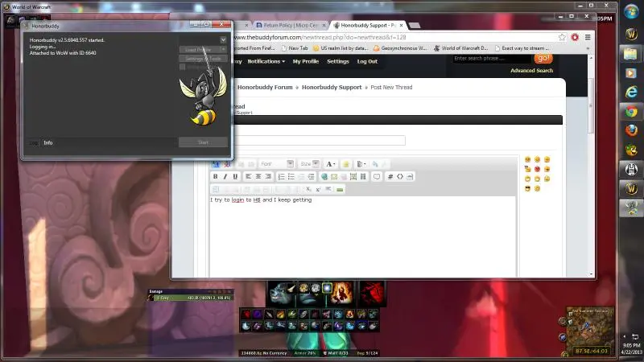Insert superscript text icon
This screenshot has height=362, width=644.
click(318, 189)
